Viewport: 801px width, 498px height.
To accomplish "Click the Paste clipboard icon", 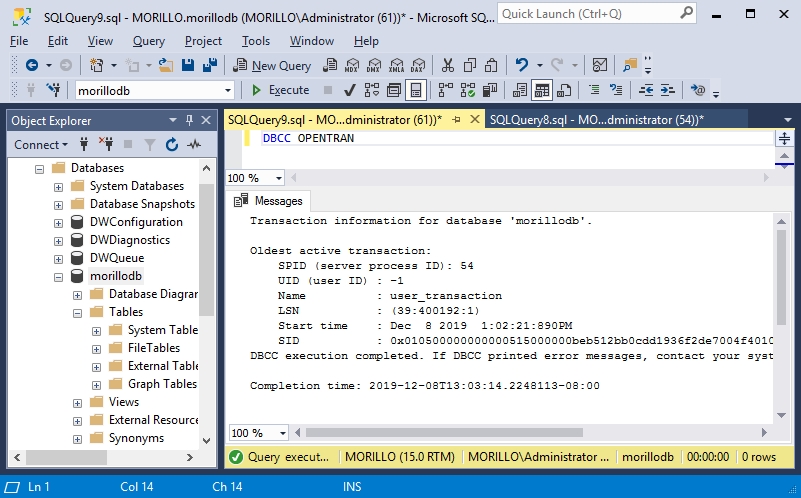I will 491,65.
